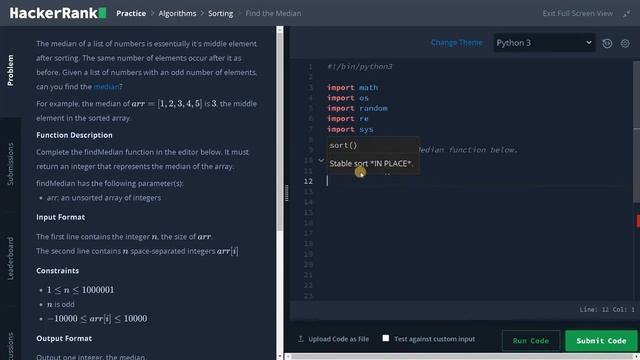Open the Problem side tab
This screenshot has width=640, height=360.
(10, 70)
